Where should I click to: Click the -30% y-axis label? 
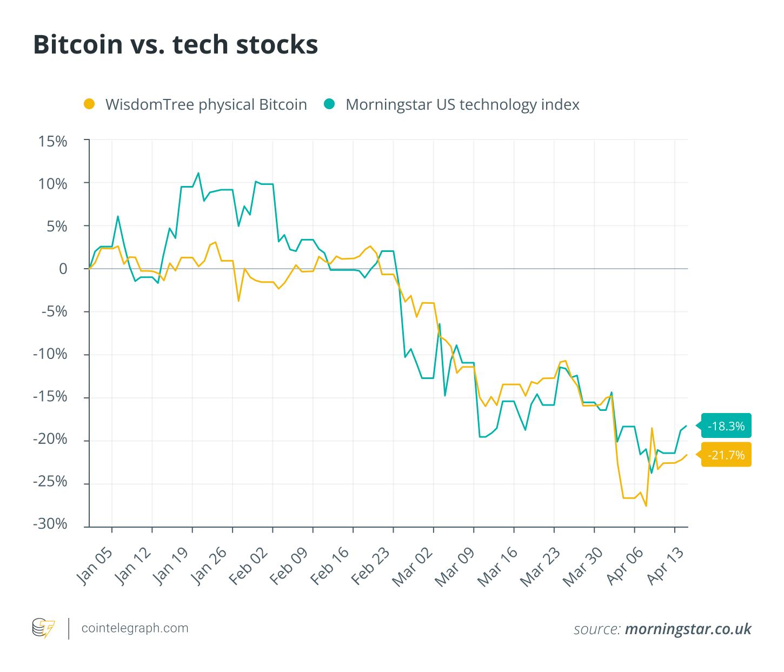click(50, 524)
